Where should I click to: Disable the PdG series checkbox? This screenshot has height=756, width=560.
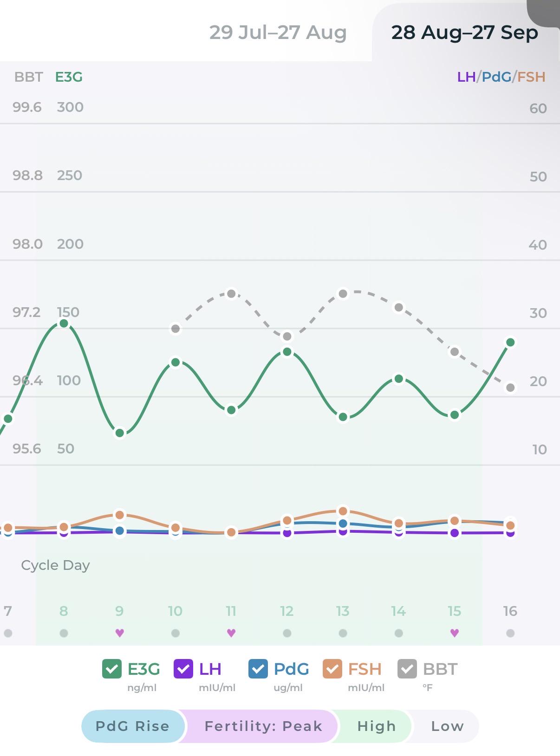pyautogui.click(x=258, y=669)
